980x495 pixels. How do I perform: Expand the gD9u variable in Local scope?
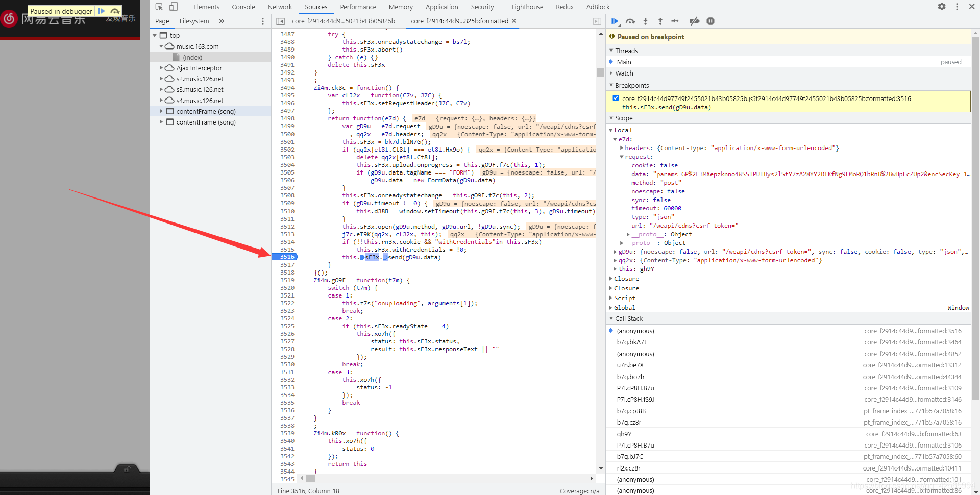tap(615, 252)
